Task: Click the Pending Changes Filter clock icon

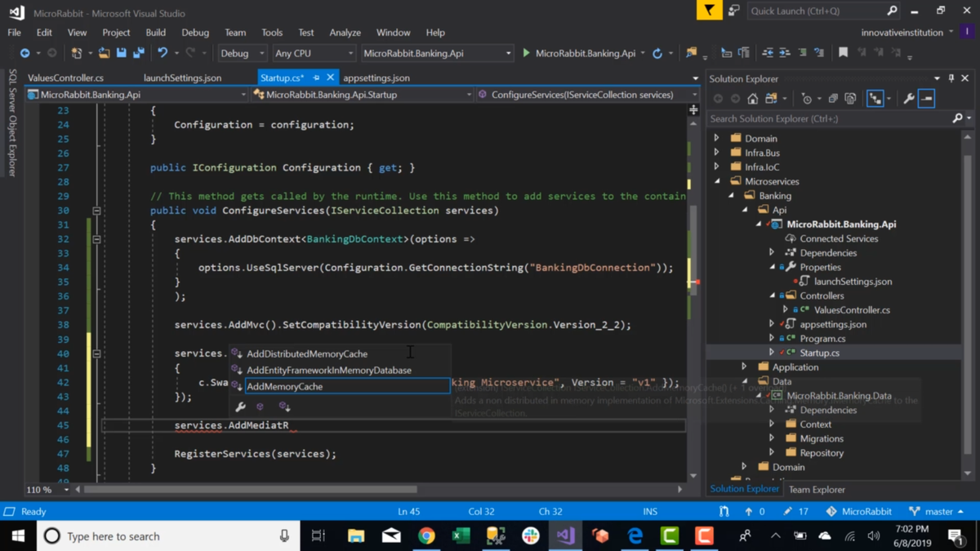Action: 806,99
